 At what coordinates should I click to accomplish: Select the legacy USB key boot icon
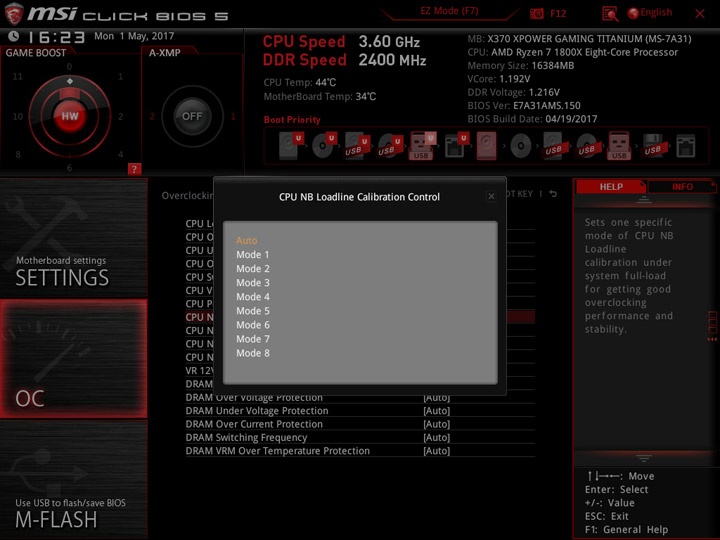tap(619, 146)
